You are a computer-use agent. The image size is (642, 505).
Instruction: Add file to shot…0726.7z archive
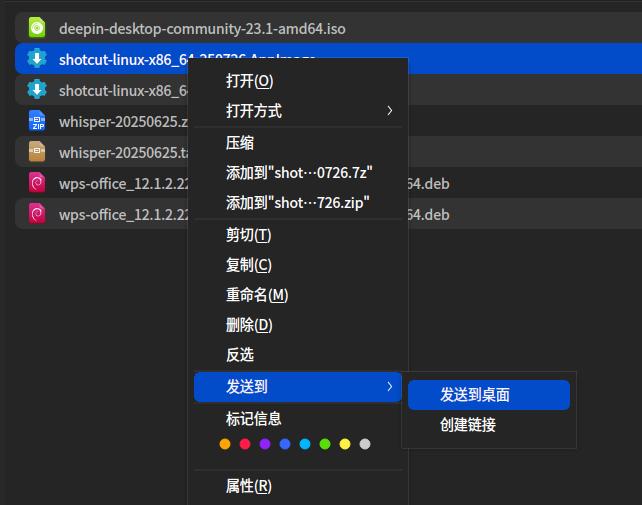tap(299, 173)
